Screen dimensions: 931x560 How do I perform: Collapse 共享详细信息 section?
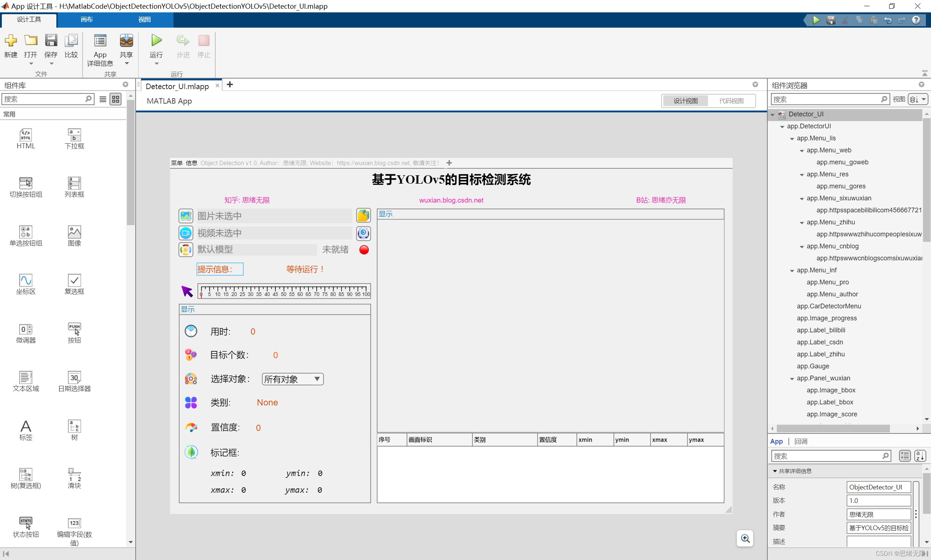774,471
